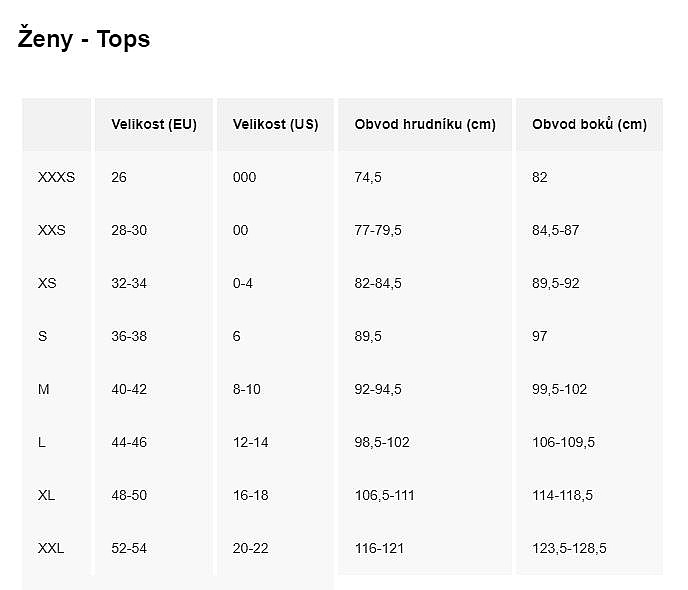Select the Velikost (US) column header
The height and width of the screenshot is (590, 688).
(x=275, y=124)
